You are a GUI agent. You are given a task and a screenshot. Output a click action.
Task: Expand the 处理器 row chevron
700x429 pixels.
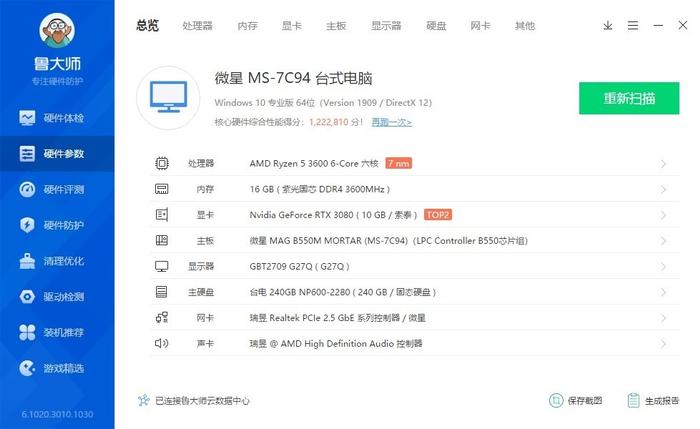663,164
